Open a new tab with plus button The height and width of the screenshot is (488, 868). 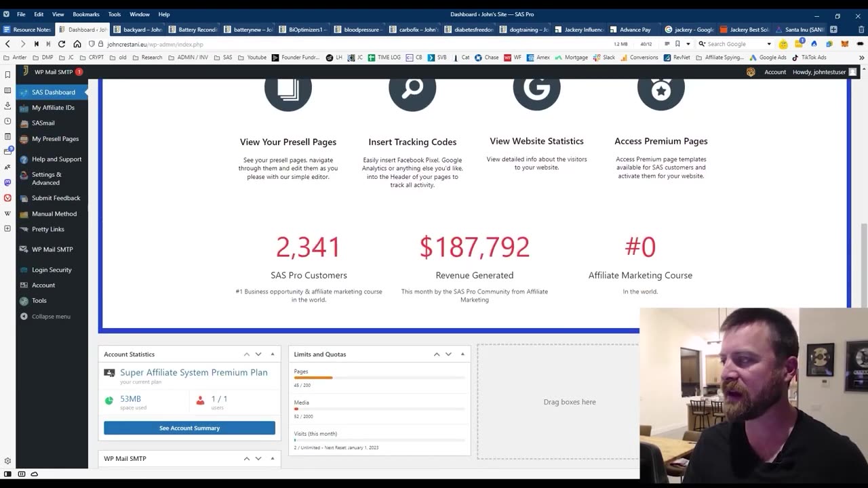833,29
